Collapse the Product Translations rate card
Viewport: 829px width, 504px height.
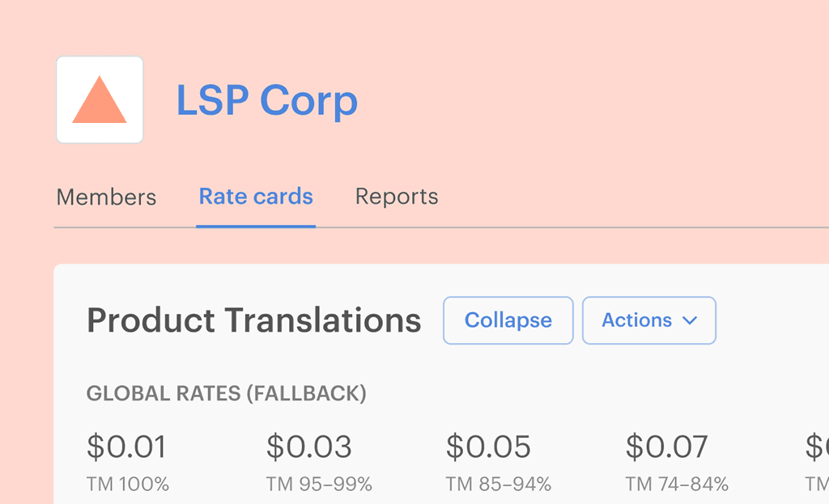[508, 320]
